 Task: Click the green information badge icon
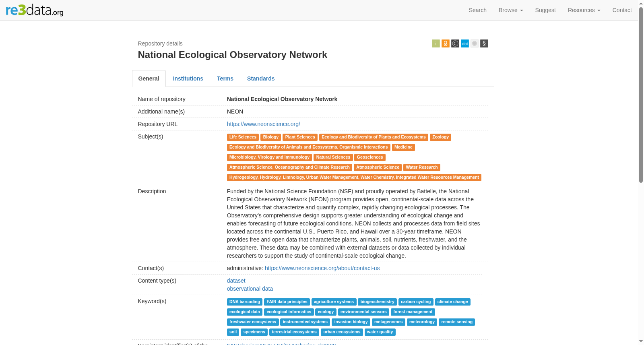[x=436, y=43]
